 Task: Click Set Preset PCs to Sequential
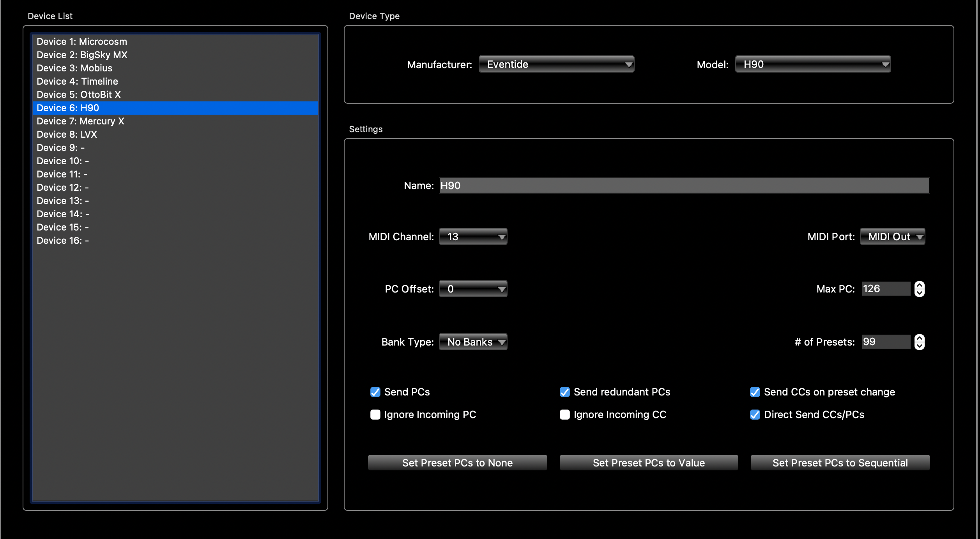pyautogui.click(x=840, y=463)
